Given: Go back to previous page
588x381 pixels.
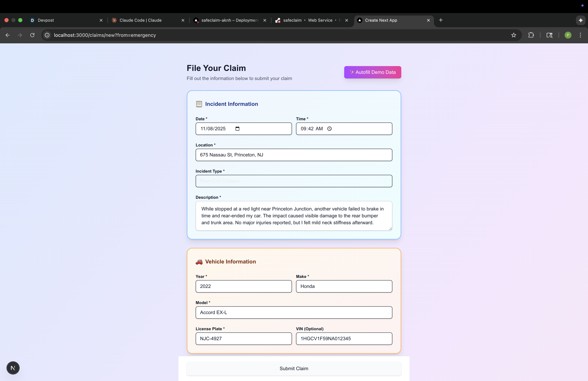Looking at the screenshot, I should 8,35.
